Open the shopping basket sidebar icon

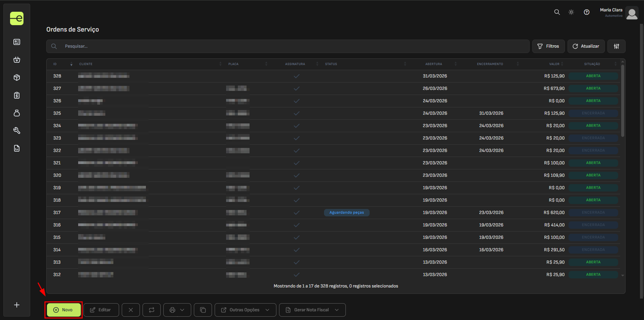pyautogui.click(x=17, y=60)
